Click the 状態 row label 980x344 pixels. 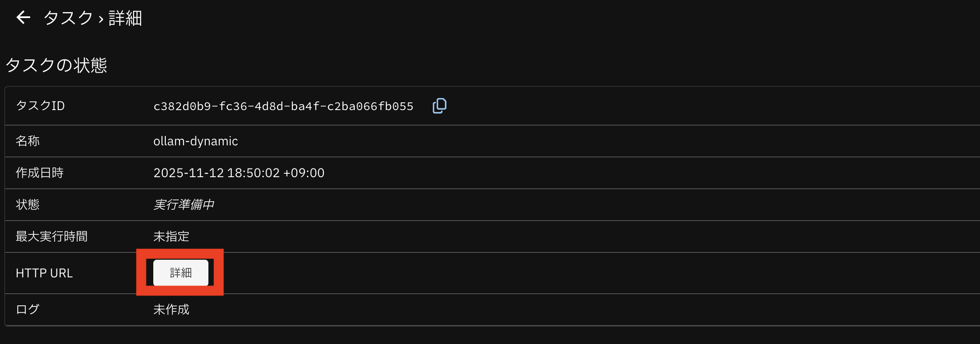point(28,205)
